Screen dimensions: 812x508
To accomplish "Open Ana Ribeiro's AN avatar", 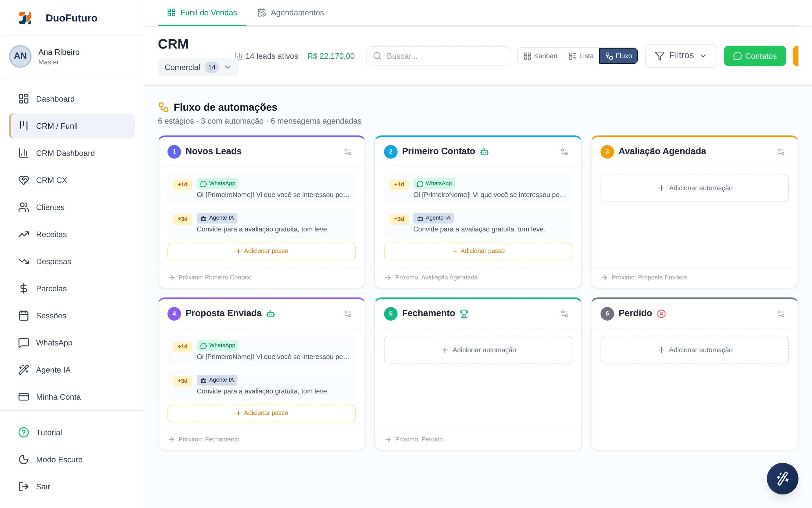I will click(x=20, y=56).
